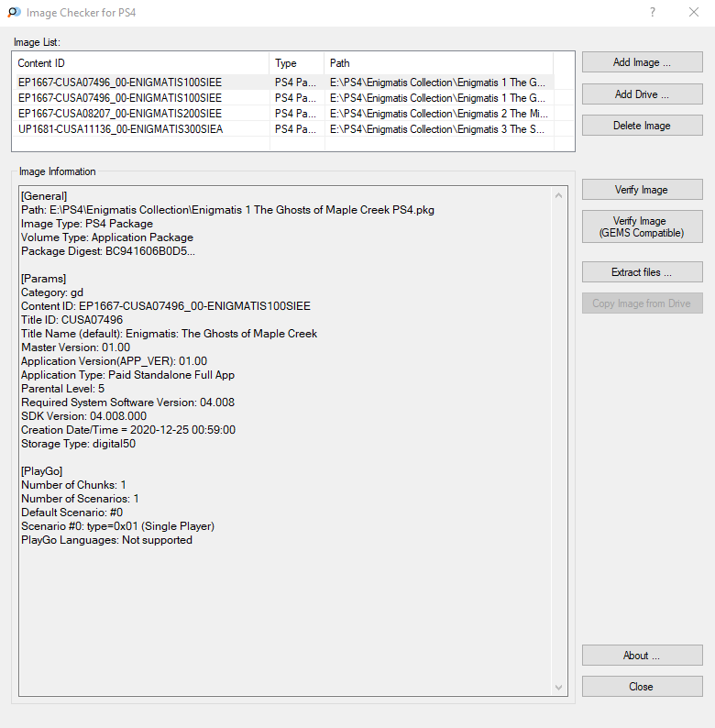Click the Image Type: PS4 Package line
The width and height of the screenshot is (715, 728).
click(x=87, y=224)
